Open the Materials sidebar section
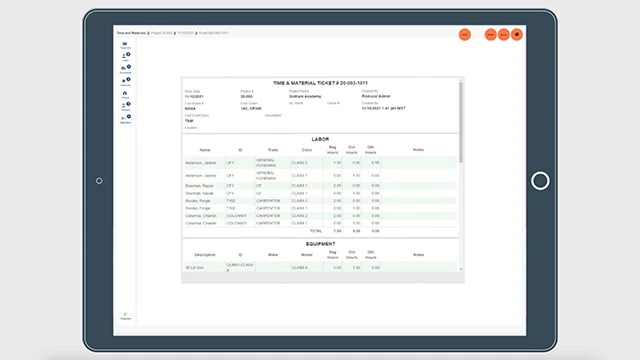The height and width of the screenshot is (360, 640). [125, 82]
